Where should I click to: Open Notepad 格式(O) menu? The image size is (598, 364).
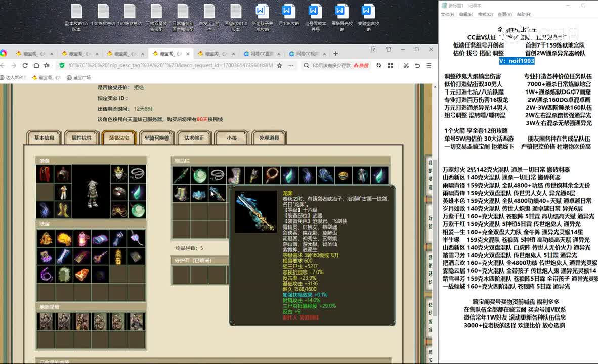tap(485, 15)
